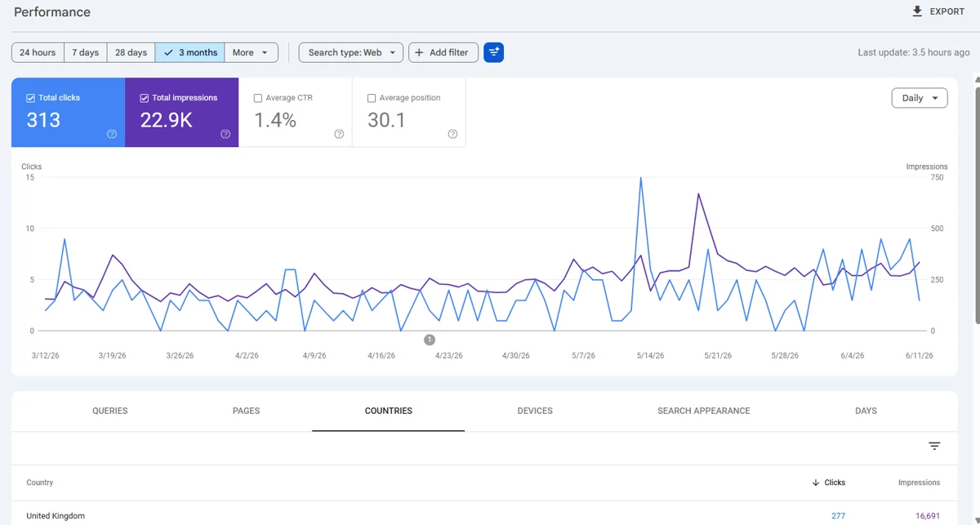Open the table rows filter icon
Viewport: 980px width, 525px height.
934,446
